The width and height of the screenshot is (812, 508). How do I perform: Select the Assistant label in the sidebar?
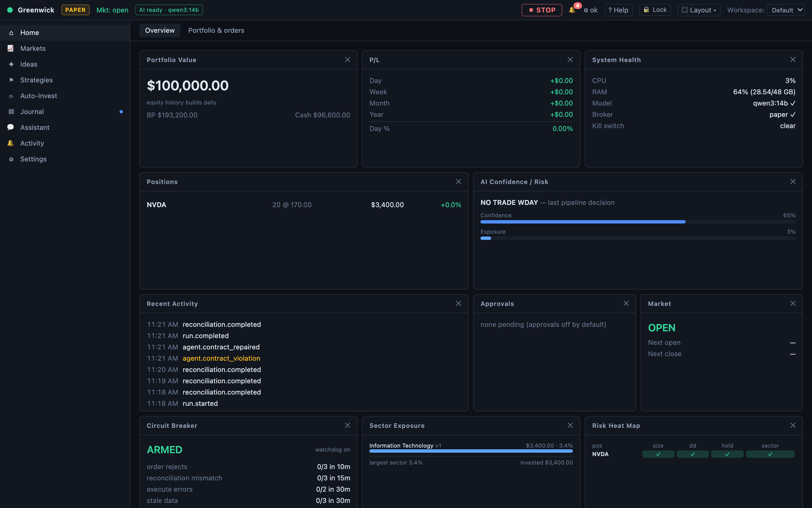pos(35,127)
